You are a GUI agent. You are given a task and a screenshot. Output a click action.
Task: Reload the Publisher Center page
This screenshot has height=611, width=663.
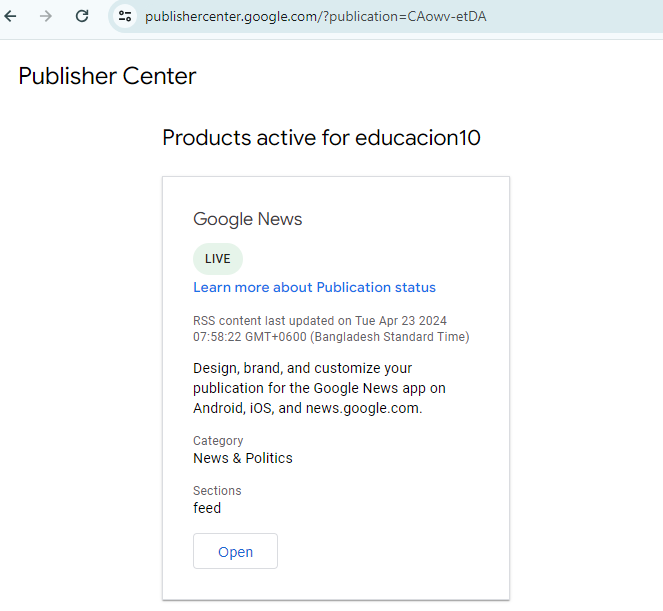(82, 16)
